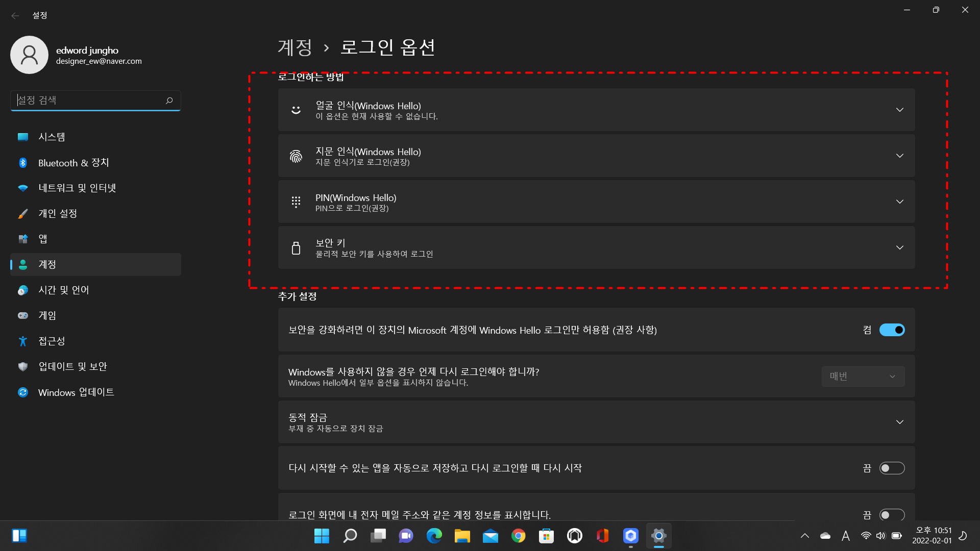Expand the PIN(Windows Hello) section
The width and height of the screenshot is (980, 551).
pyautogui.click(x=900, y=202)
